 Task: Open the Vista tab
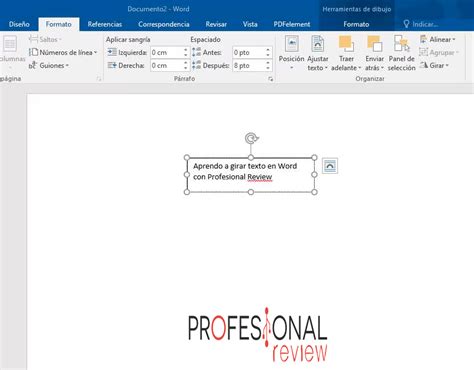click(250, 24)
